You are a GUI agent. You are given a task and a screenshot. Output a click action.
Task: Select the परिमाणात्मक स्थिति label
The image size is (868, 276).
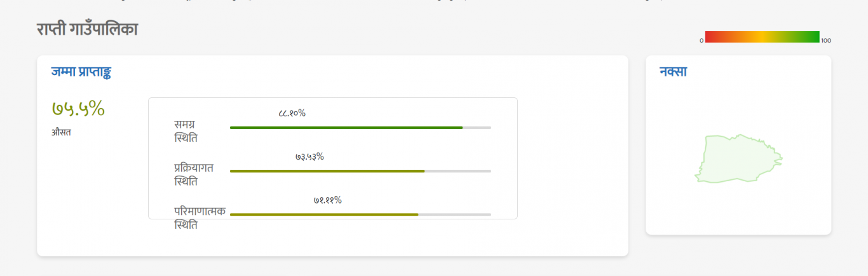[x=200, y=217]
